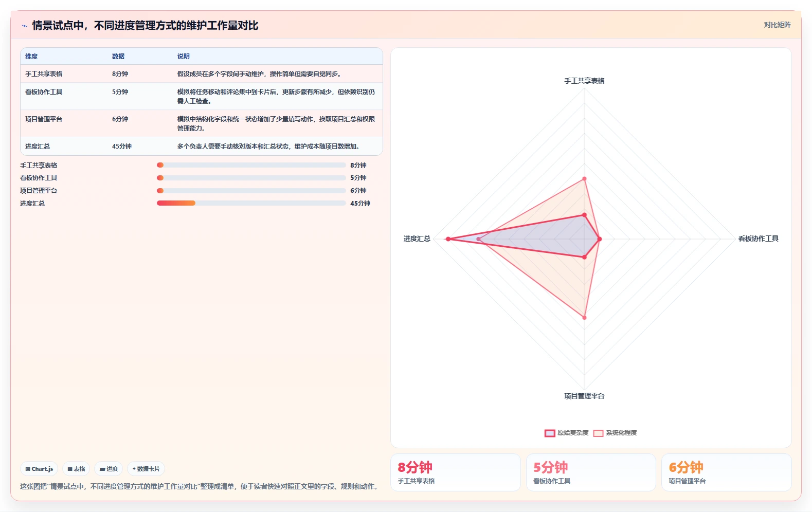Click the 8分钟 value in table

pos(120,74)
